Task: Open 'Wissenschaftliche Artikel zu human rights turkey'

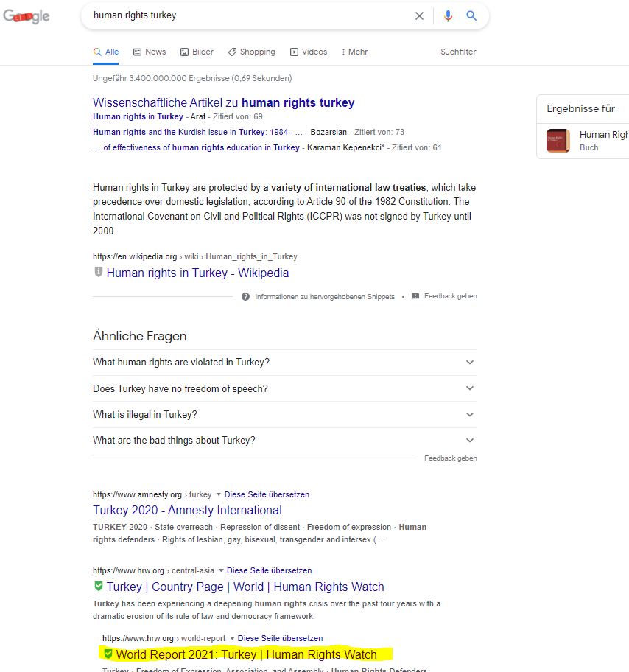Action: (x=224, y=102)
